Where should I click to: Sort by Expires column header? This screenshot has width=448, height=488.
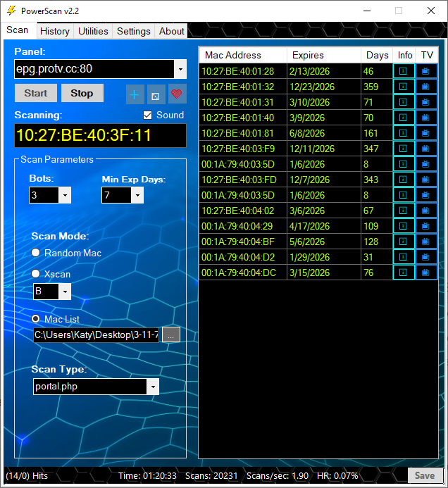click(324, 55)
